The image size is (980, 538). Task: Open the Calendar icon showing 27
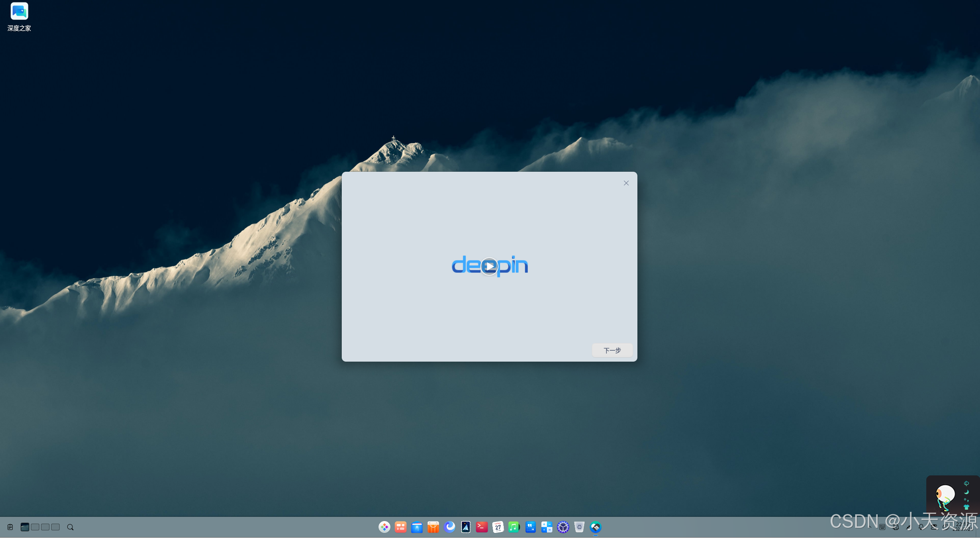[498, 527]
